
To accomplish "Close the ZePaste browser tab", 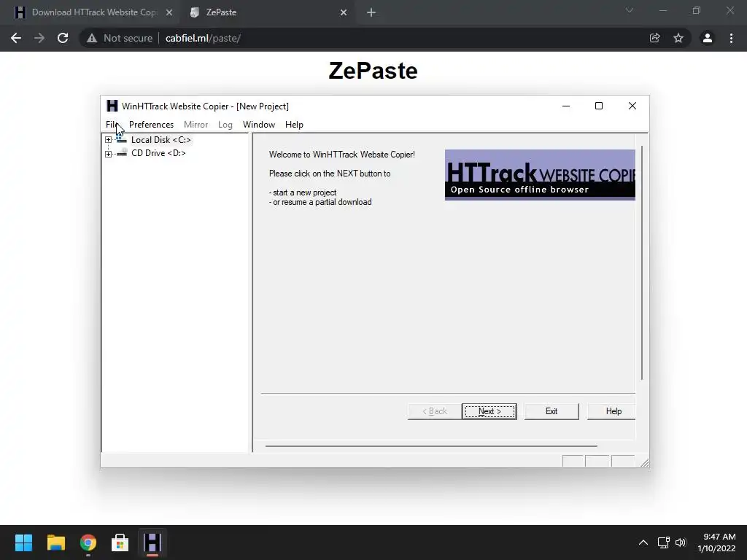I will coord(344,12).
